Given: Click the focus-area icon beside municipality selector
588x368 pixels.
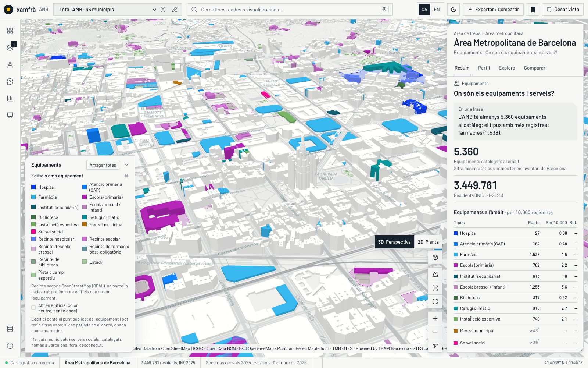Looking at the screenshot, I should (x=163, y=10).
